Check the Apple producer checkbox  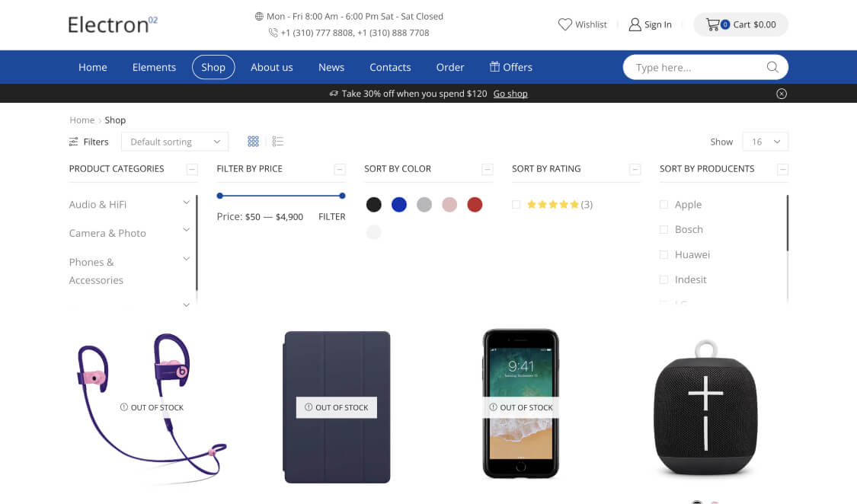(664, 205)
